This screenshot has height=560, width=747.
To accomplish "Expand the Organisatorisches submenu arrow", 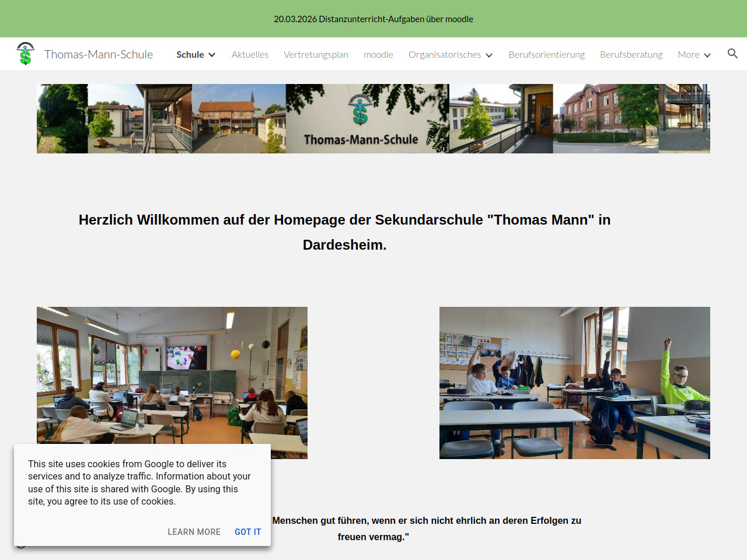I will point(489,55).
